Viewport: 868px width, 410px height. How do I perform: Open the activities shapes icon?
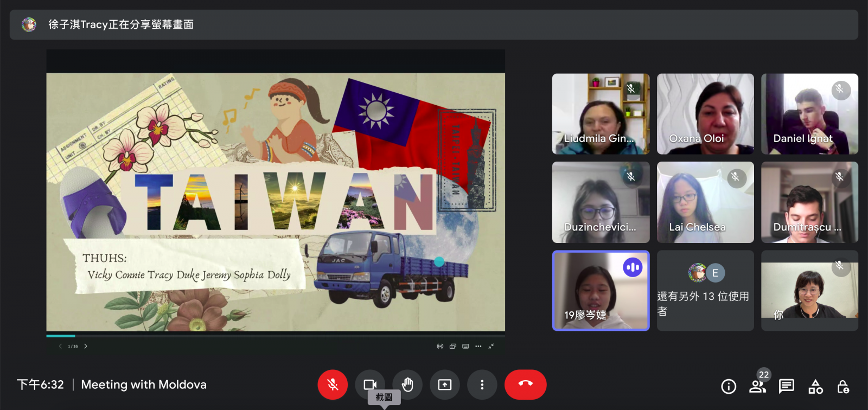(815, 386)
